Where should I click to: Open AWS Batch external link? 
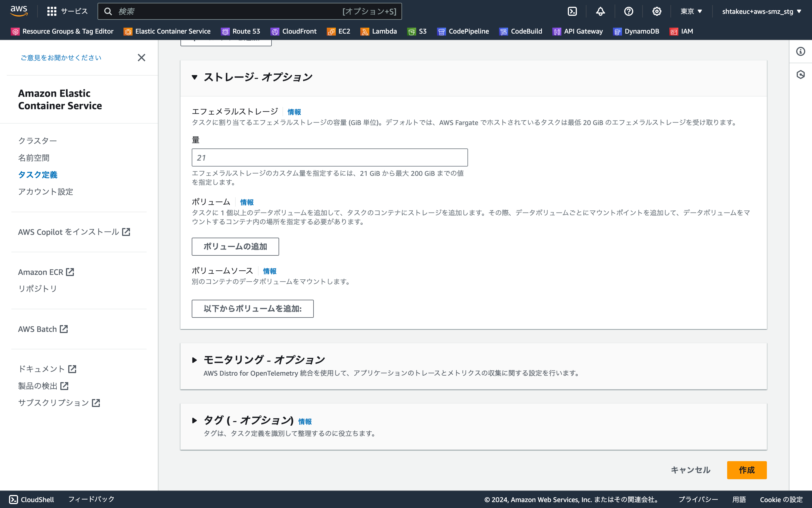43,329
